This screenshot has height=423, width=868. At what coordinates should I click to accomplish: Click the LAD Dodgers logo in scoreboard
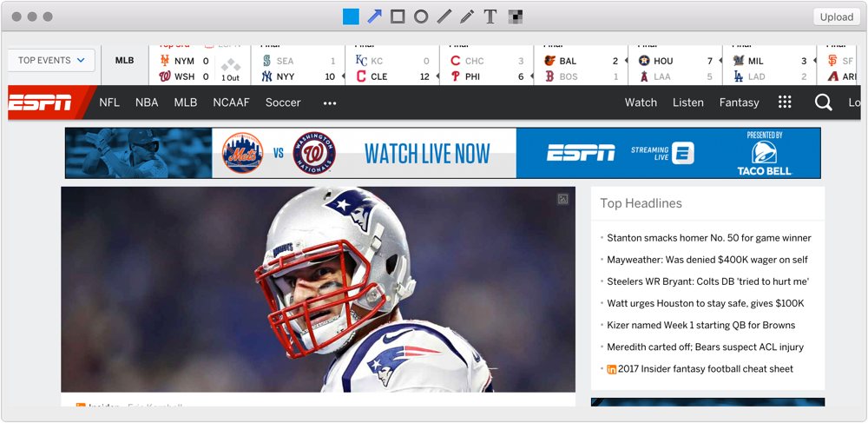(x=739, y=76)
